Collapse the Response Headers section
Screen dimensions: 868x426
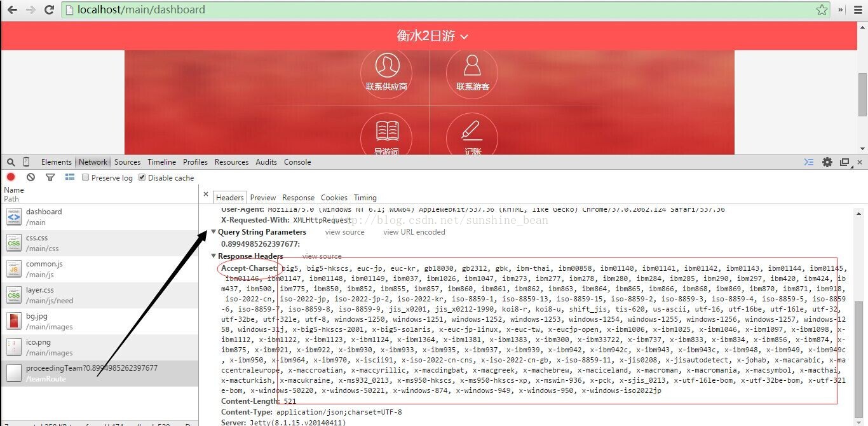(214, 256)
